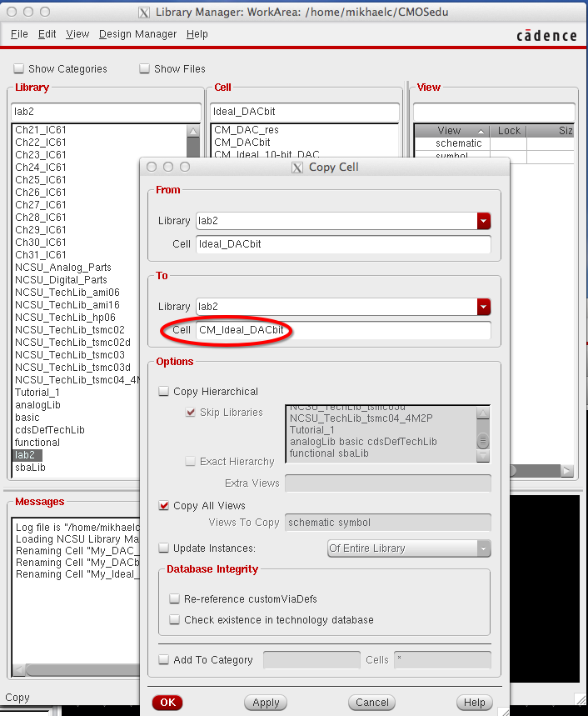Click right arrow of View panel scrollbar
Image resolution: width=588 pixels, height=716 pixels.
(567, 471)
